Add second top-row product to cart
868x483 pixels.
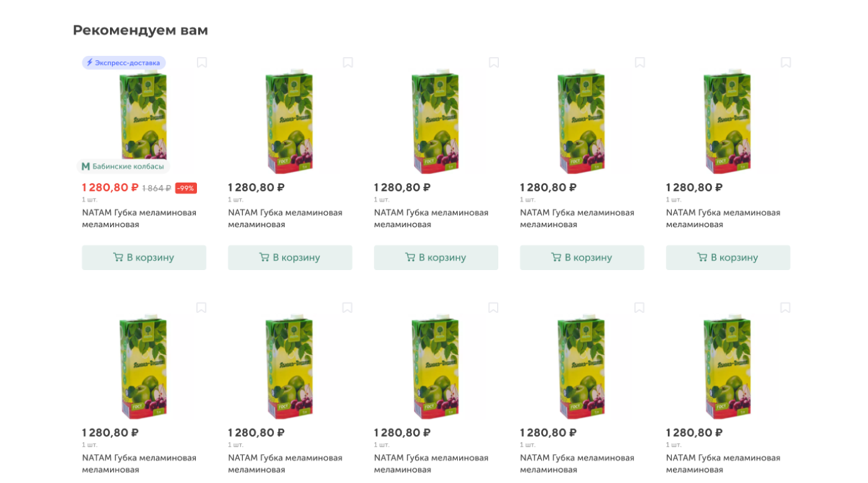coord(290,258)
